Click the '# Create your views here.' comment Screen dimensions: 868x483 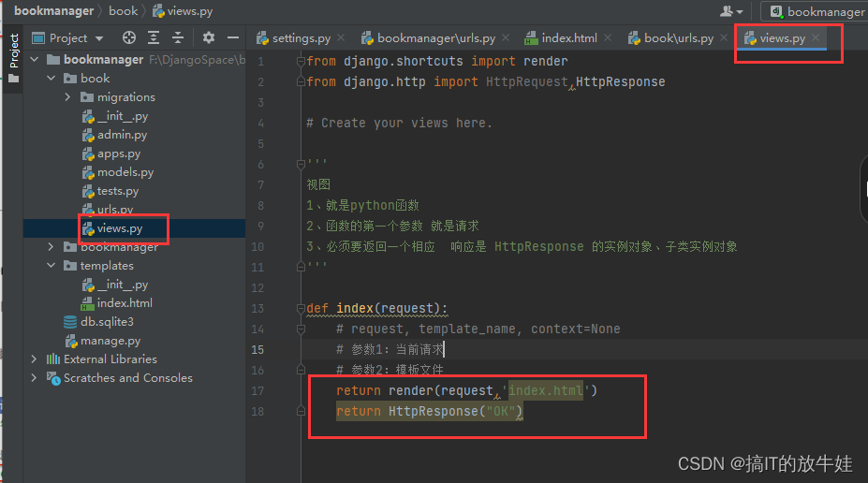399,123
